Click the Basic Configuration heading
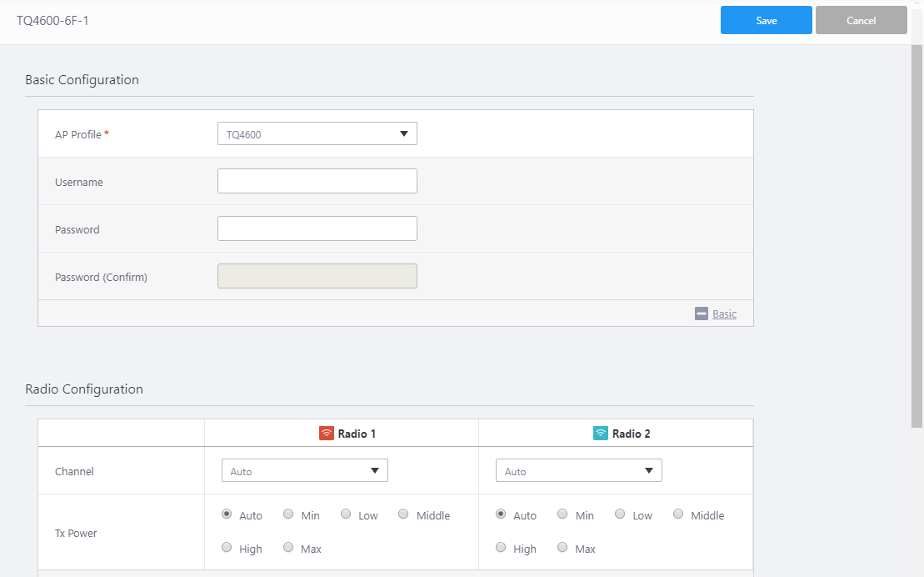Screen dimensions: 924x577 click(x=82, y=80)
